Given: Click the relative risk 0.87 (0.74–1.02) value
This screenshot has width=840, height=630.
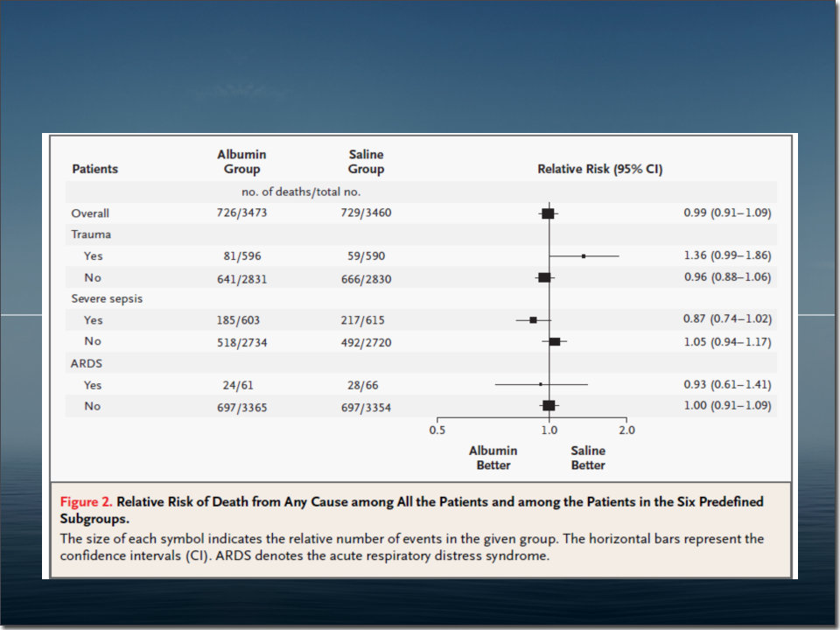Looking at the screenshot, I should [x=727, y=319].
